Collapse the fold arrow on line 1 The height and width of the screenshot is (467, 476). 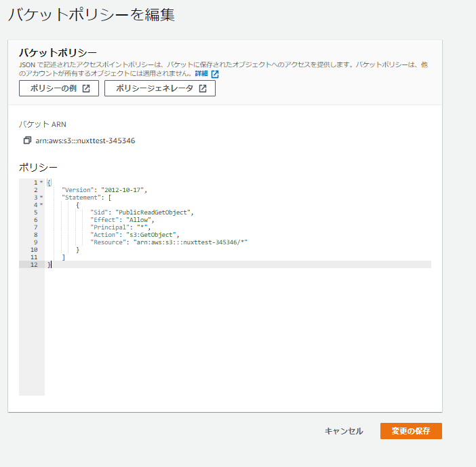[x=41, y=183]
